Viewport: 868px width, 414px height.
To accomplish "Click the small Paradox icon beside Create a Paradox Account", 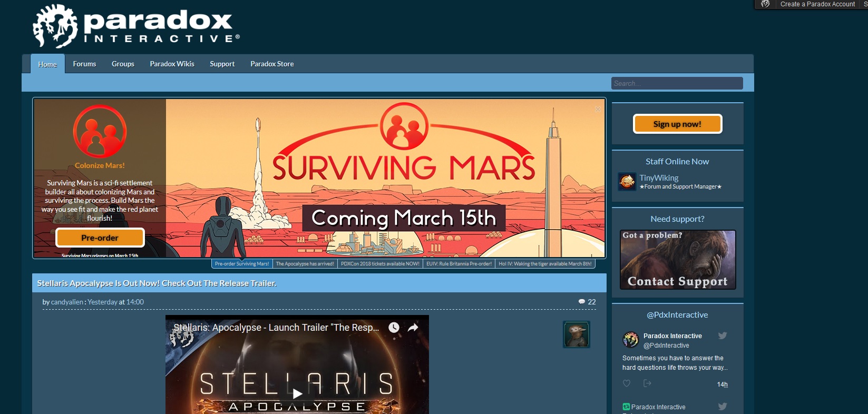I will pyautogui.click(x=765, y=4).
